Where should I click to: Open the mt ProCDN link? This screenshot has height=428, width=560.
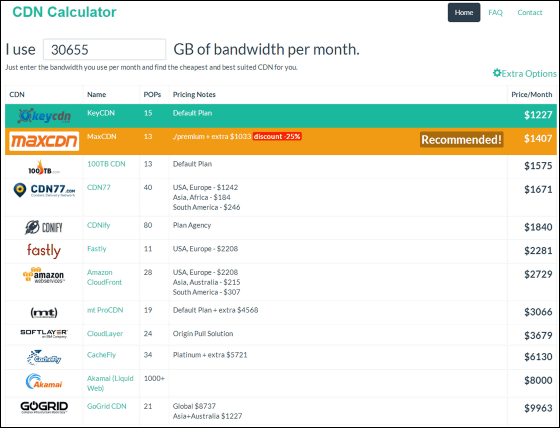[x=105, y=310]
